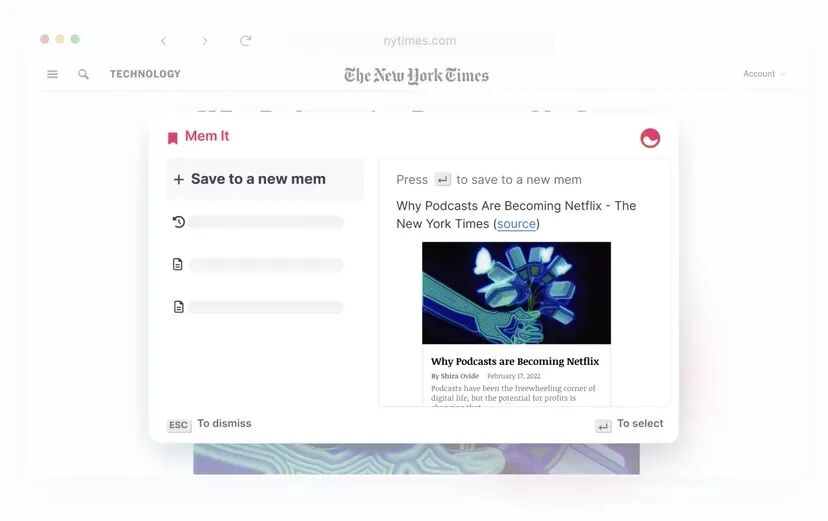The image size is (828, 521).
Task: Click the ESC key to dismiss
Action: (178, 425)
